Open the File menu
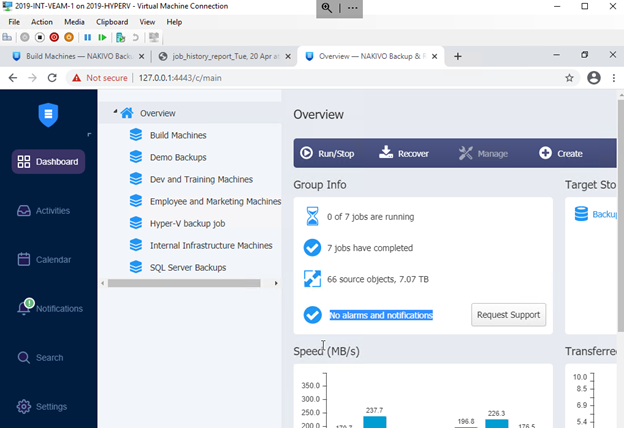The image size is (624, 428). click(x=14, y=22)
